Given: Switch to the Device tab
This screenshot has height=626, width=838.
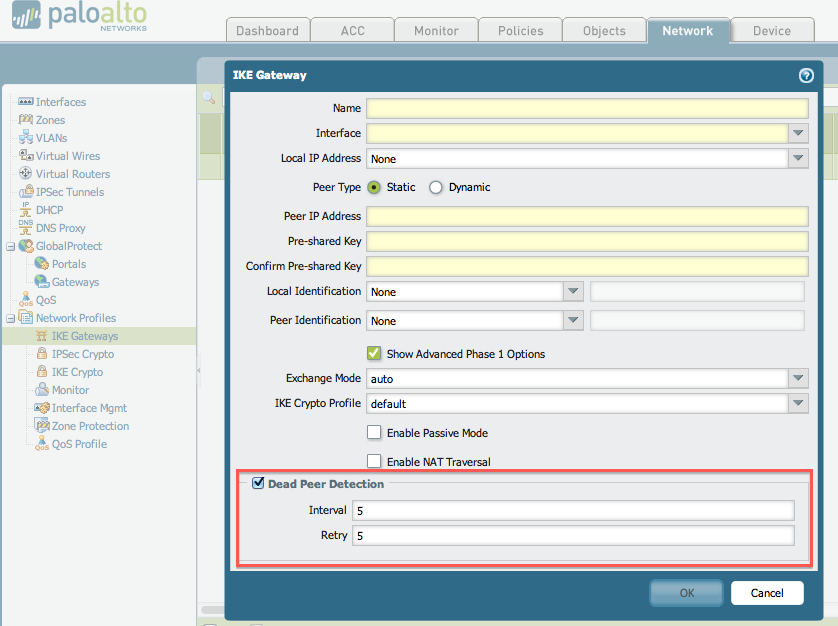Looking at the screenshot, I should [x=771, y=31].
